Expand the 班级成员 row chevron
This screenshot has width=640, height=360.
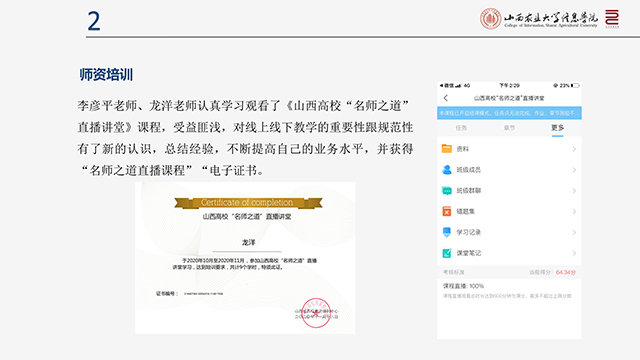tap(574, 170)
